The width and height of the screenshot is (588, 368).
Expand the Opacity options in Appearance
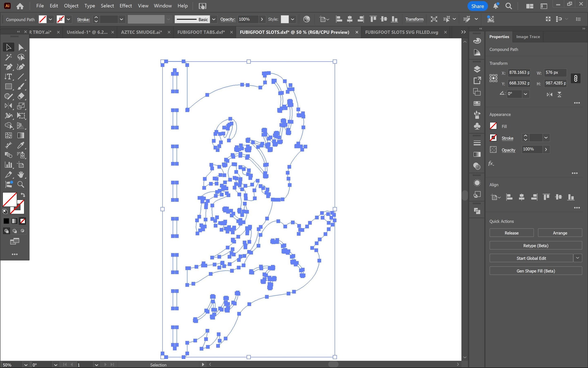[546, 150]
